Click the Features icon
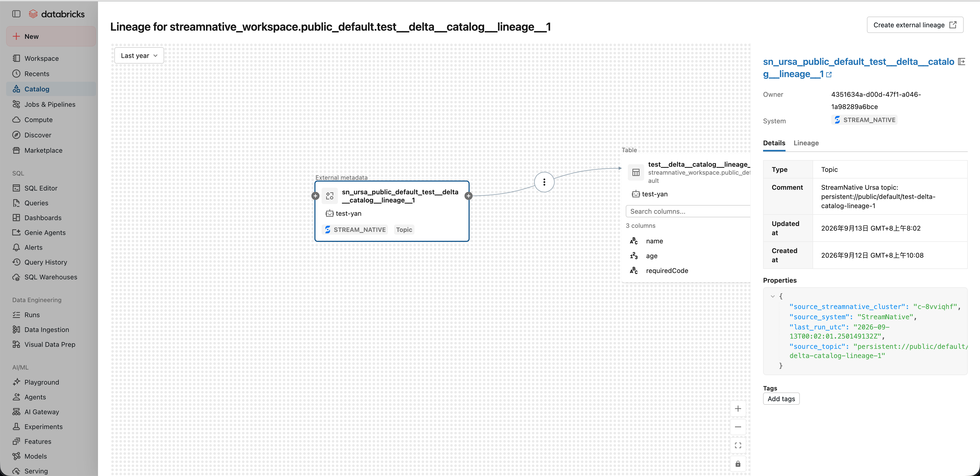Viewport: 980px width, 476px height. click(x=16, y=441)
